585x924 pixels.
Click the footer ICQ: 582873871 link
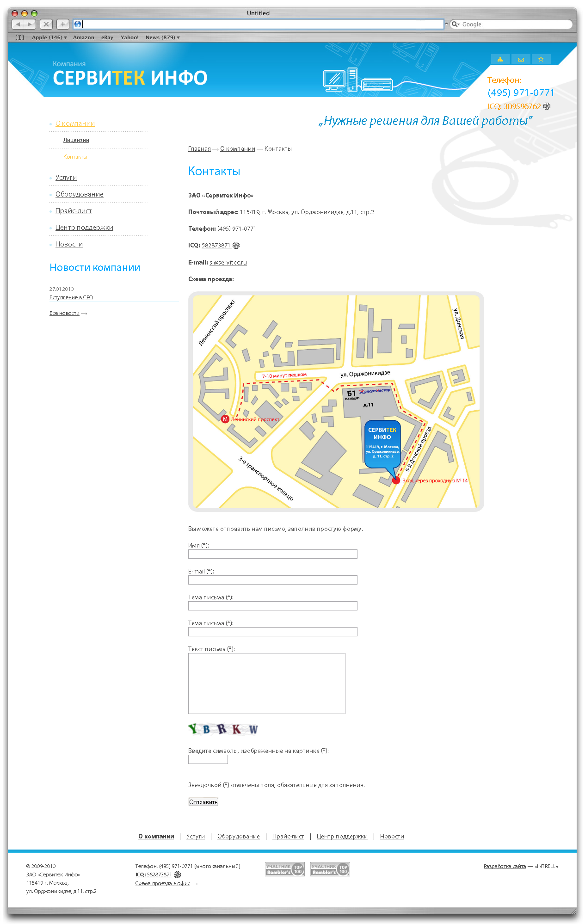(x=154, y=875)
